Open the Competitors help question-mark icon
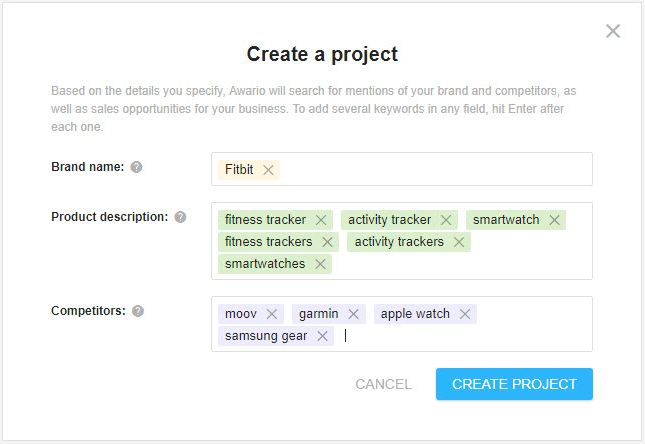 138,311
